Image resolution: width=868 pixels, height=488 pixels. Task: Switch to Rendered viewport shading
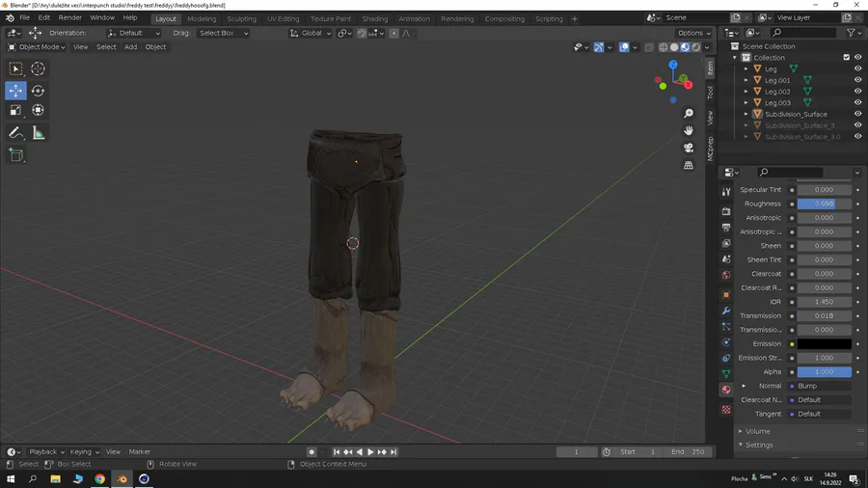[695, 47]
